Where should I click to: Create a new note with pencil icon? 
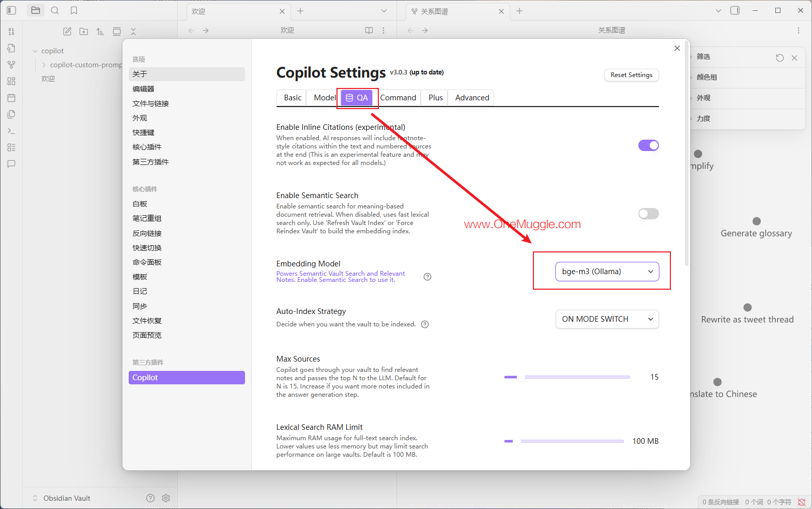pos(67,32)
